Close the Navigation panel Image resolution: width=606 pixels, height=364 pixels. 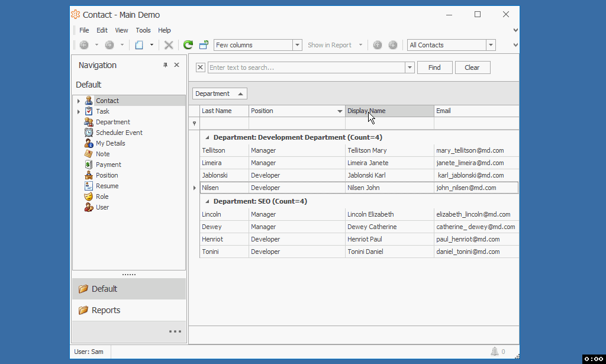[176, 65]
